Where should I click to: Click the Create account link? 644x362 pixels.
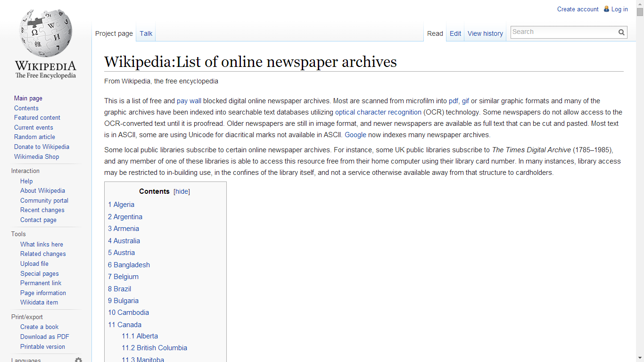click(578, 9)
